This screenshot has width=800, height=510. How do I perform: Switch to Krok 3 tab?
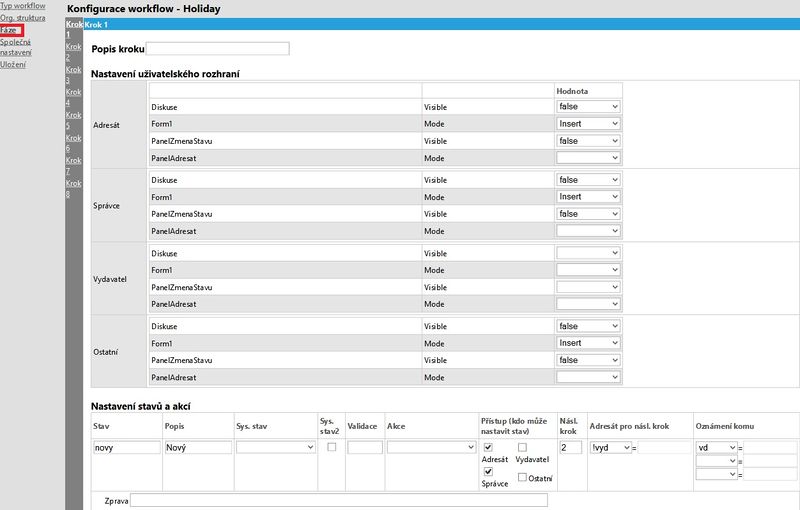(x=73, y=74)
